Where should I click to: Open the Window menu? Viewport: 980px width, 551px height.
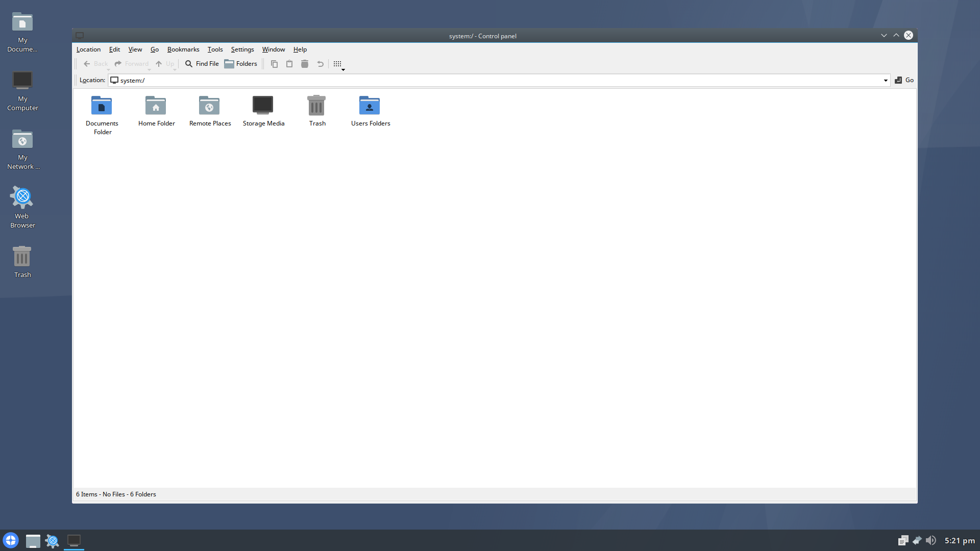[x=274, y=49]
